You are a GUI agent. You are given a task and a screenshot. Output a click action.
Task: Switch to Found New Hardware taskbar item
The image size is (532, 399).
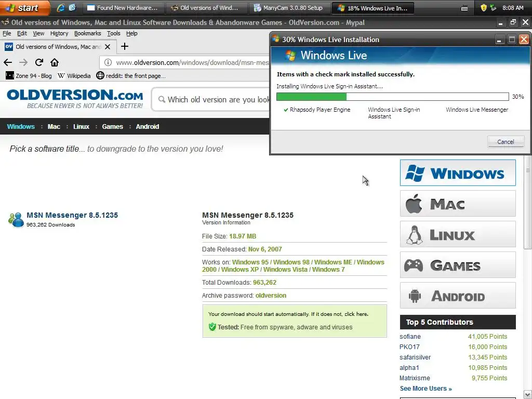[x=124, y=8]
